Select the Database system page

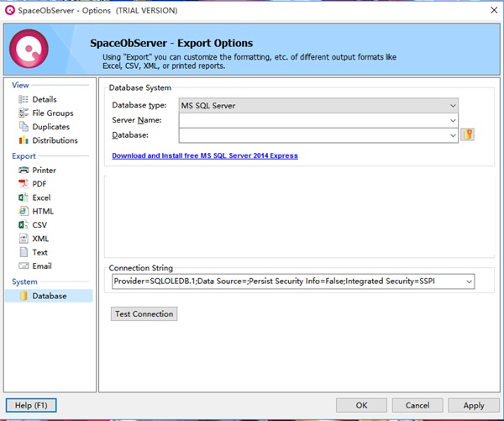49,296
